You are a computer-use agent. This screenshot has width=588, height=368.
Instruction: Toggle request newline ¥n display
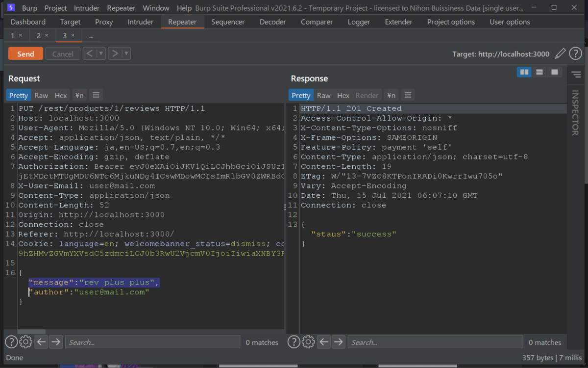79,95
